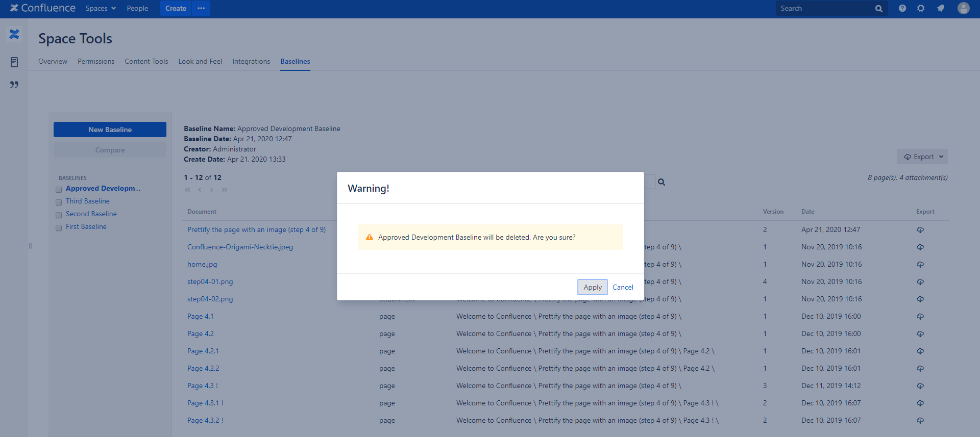Viewport: 980px width, 437px height.
Task: Expand the Spaces dropdown menu
Action: [x=101, y=8]
